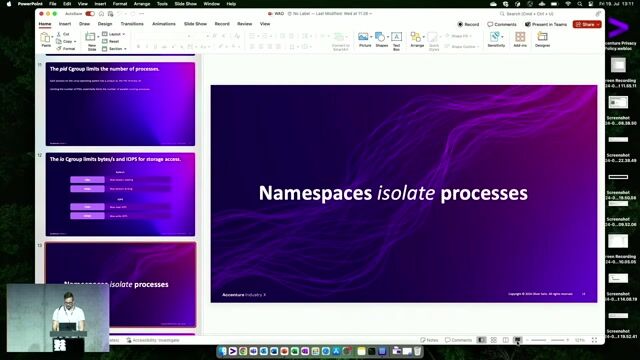Image resolution: width=640 pixels, height=360 pixels.
Task: Click the Format painter button
Action: [66, 49]
